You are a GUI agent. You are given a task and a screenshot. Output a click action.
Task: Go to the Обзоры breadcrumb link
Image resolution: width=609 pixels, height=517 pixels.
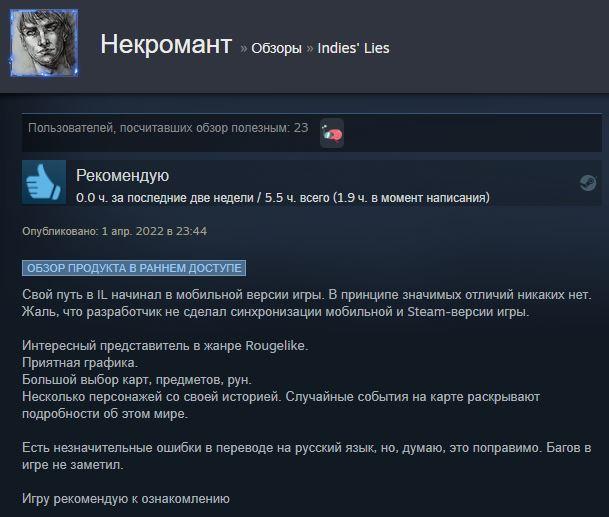click(276, 48)
